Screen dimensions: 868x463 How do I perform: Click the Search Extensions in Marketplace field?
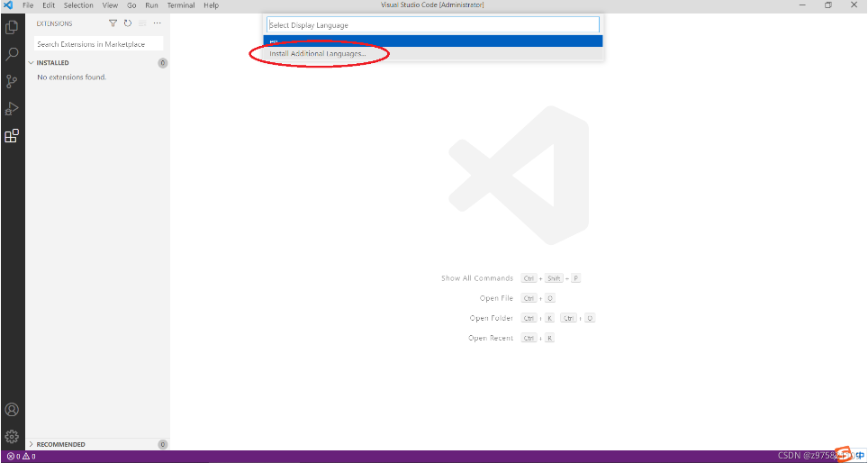click(98, 44)
